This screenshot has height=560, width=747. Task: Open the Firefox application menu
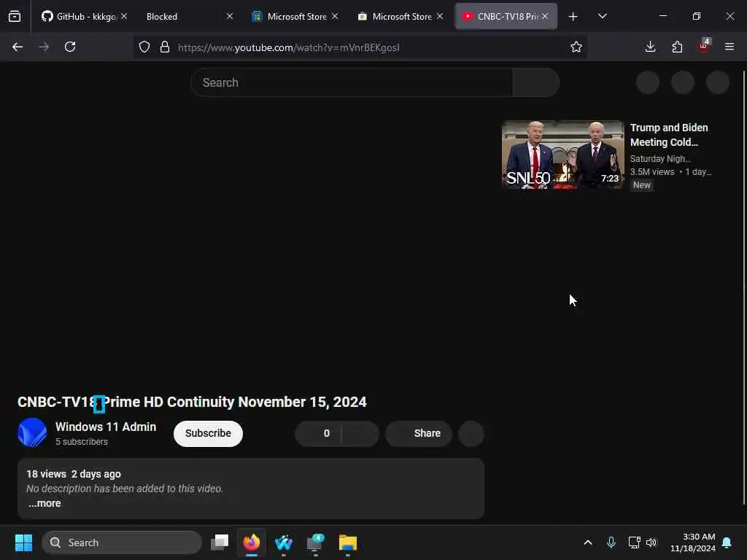pos(729,47)
